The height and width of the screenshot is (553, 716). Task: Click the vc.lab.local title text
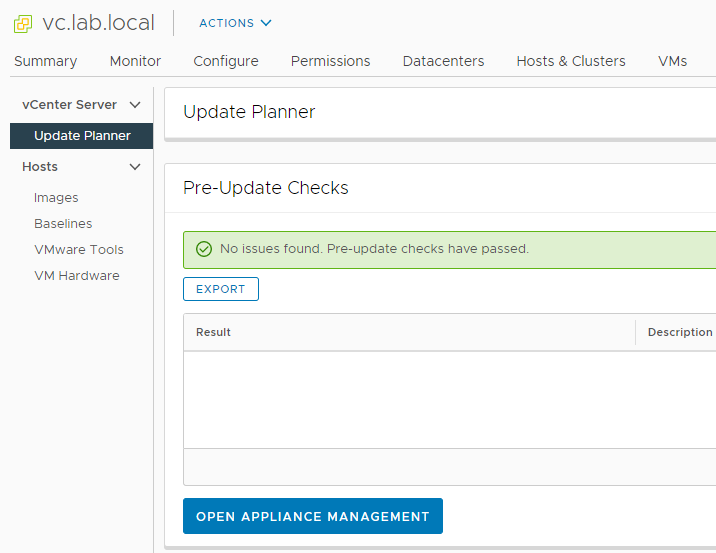(x=98, y=23)
